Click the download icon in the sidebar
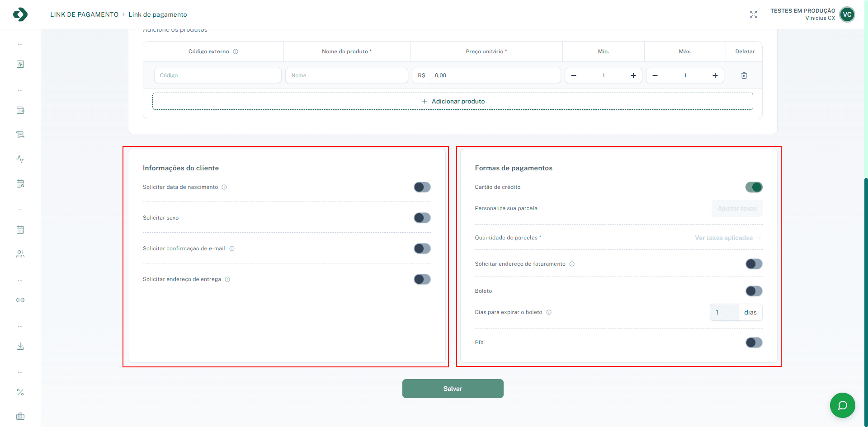The width and height of the screenshot is (868, 427). coord(20,346)
